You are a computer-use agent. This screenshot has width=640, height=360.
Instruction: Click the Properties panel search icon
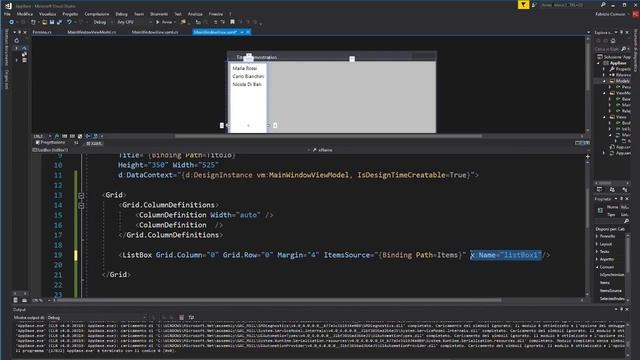[x=626, y=221]
